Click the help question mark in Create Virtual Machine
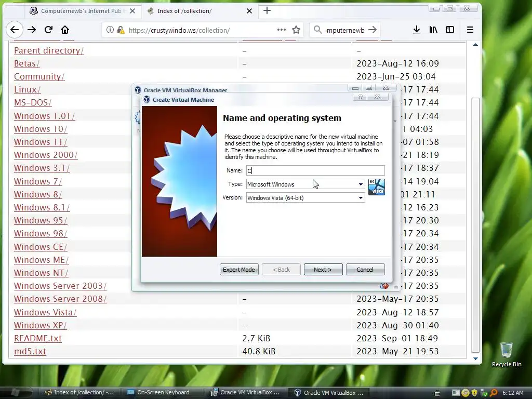 [361, 97]
